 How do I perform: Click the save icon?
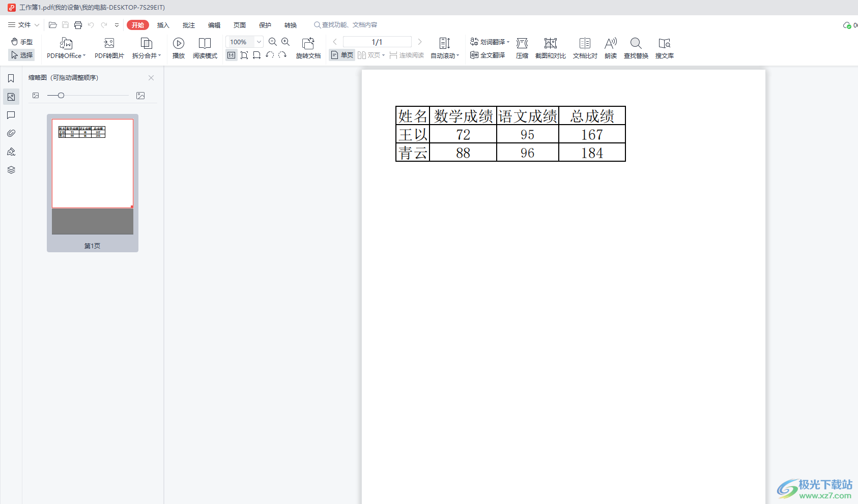tap(65, 25)
